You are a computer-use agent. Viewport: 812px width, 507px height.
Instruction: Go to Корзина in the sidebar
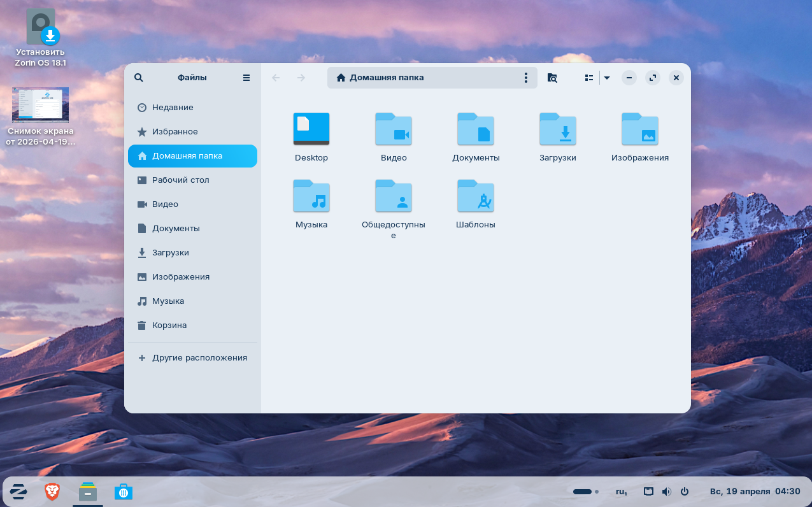169,325
